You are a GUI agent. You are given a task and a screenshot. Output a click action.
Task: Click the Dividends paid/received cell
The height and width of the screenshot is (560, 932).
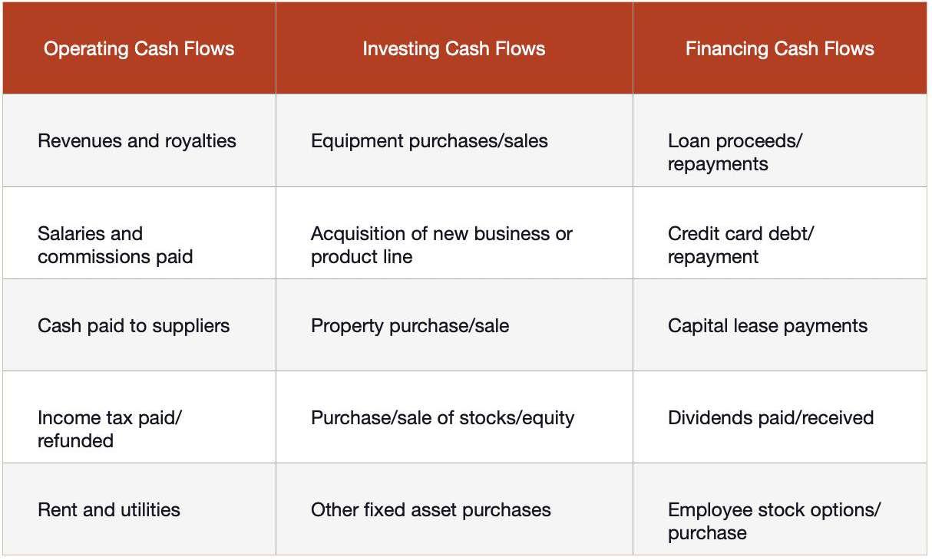click(771, 417)
